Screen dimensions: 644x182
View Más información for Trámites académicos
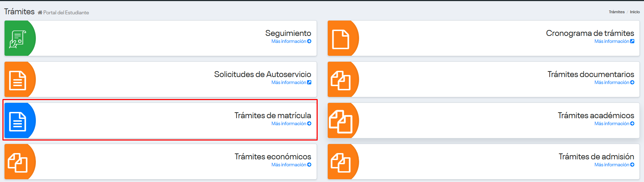point(614,123)
